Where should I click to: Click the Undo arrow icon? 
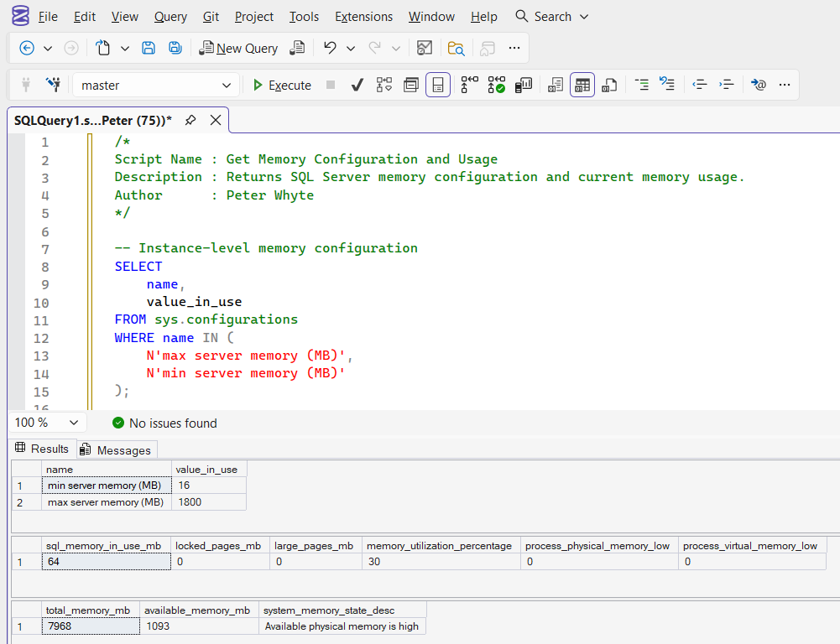(x=330, y=48)
